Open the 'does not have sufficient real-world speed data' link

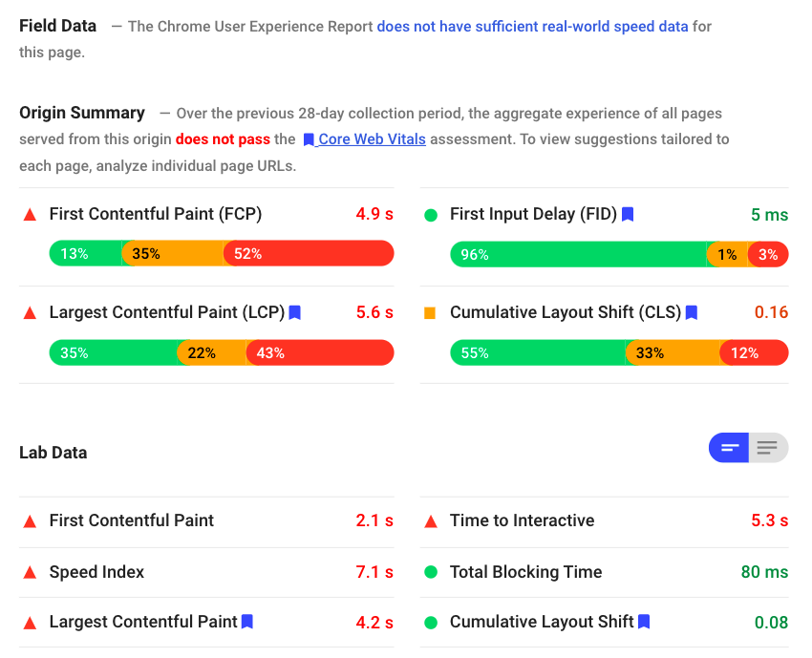(x=532, y=27)
